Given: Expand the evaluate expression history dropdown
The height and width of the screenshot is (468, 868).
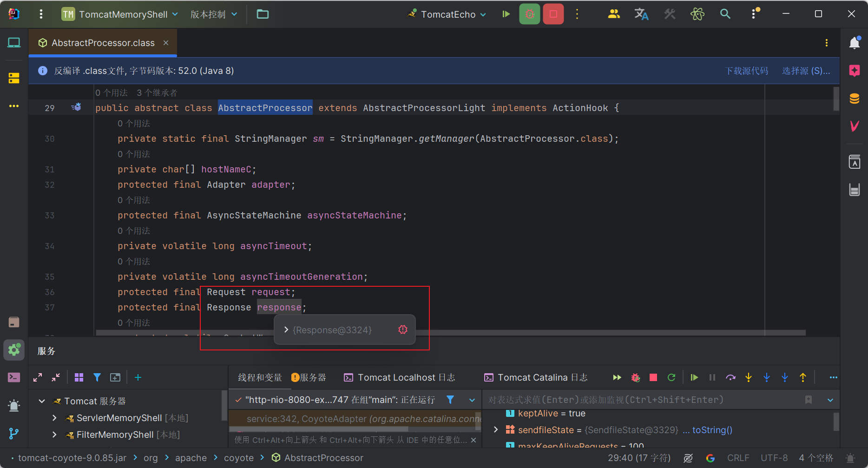Looking at the screenshot, I should tap(830, 400).
